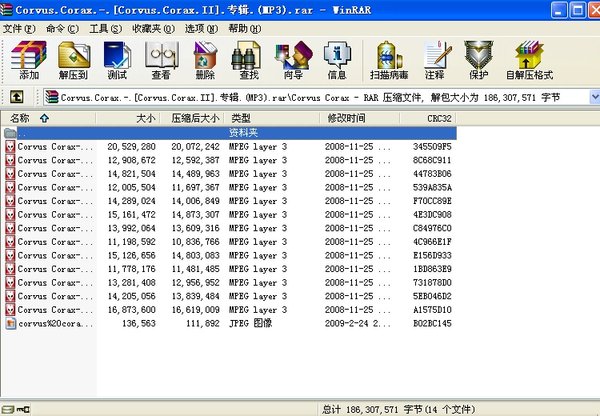This screenshot has height=416, width=600.
Task: Click CRC value 345509F5
Action: tap(432, 147)
